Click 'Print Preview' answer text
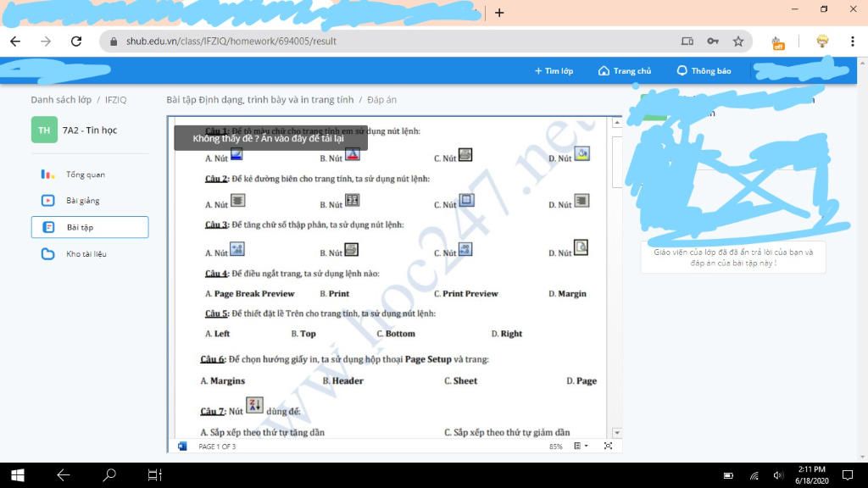This screenshot has height=488, width=868. [x=470, y=294]
